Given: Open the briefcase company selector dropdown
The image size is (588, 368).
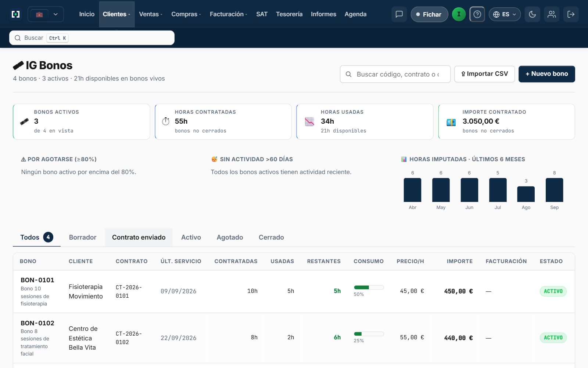Looking at the screenshot, I should coord(46,14).
